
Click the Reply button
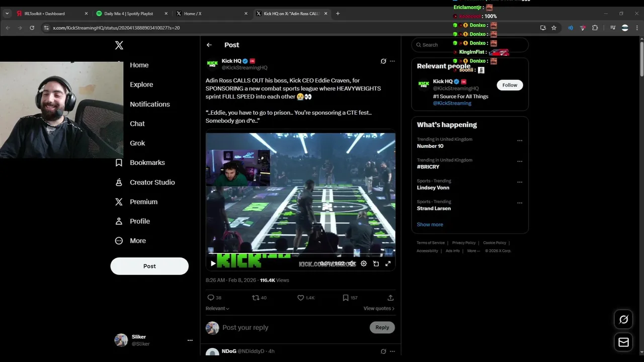(x=382, y=327)
